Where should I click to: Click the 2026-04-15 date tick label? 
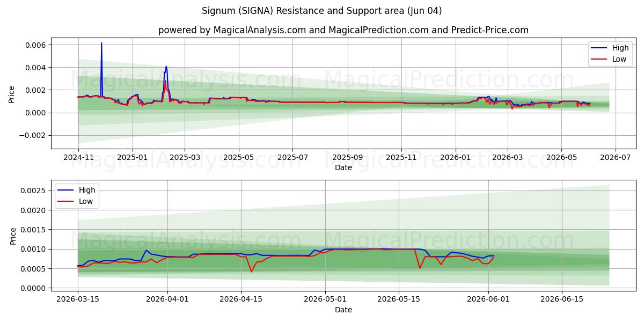(241, 300)
